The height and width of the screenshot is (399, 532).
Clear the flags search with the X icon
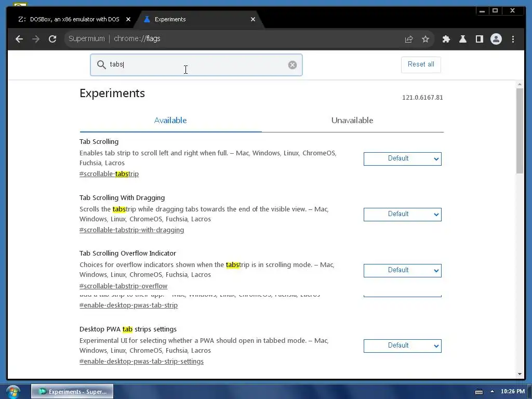click(292, 65)
